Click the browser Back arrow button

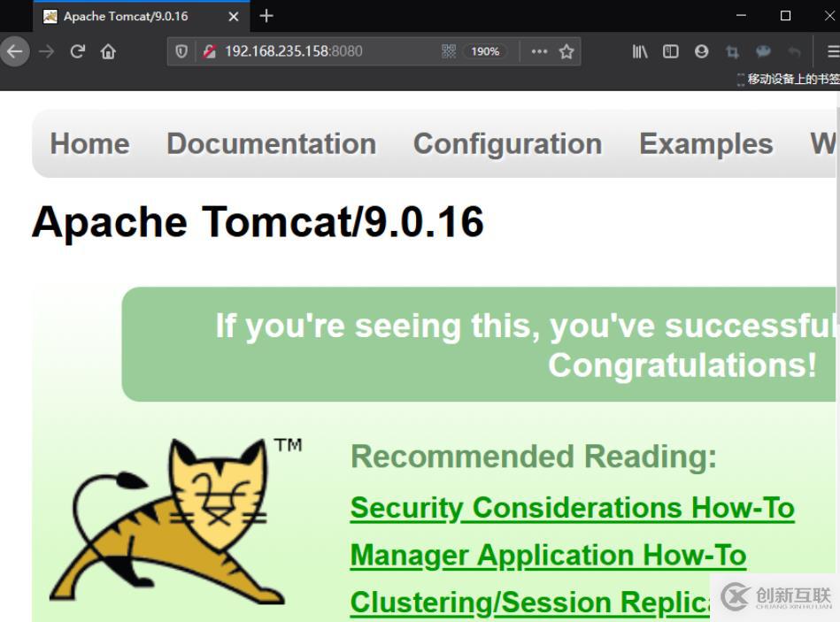(x=14, y=51)
